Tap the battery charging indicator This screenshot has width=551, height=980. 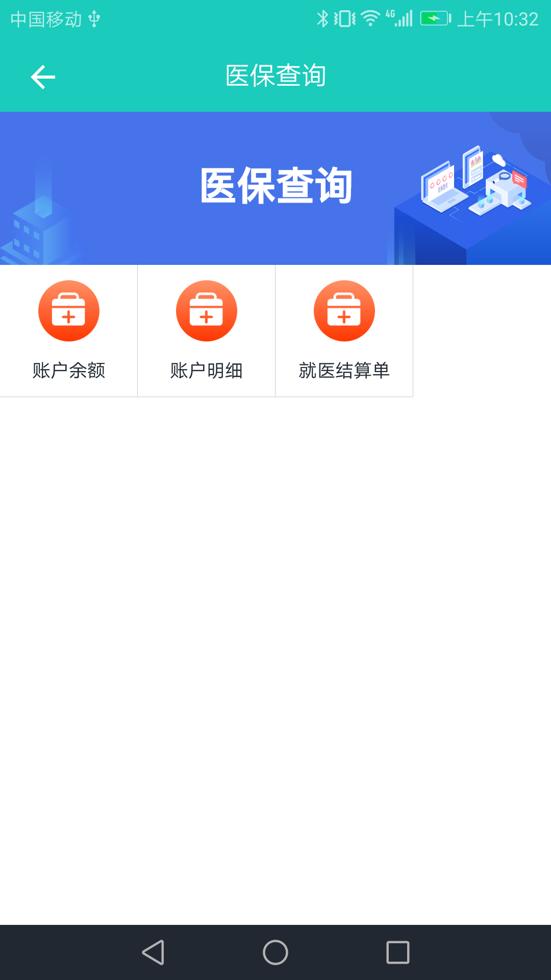click(435, 19)
